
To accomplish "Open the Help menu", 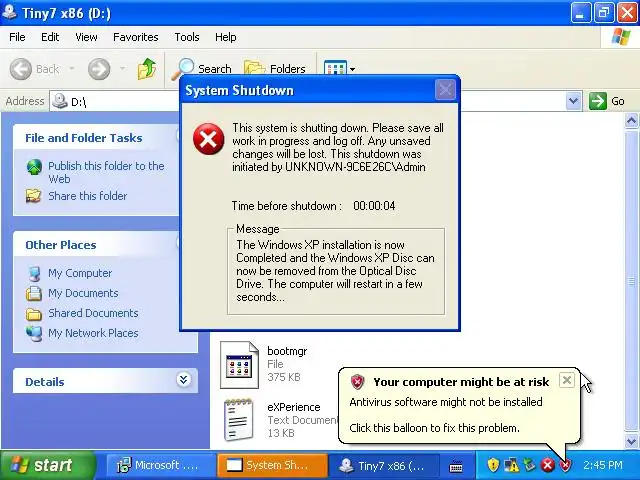I will click(x=226, y=37).
